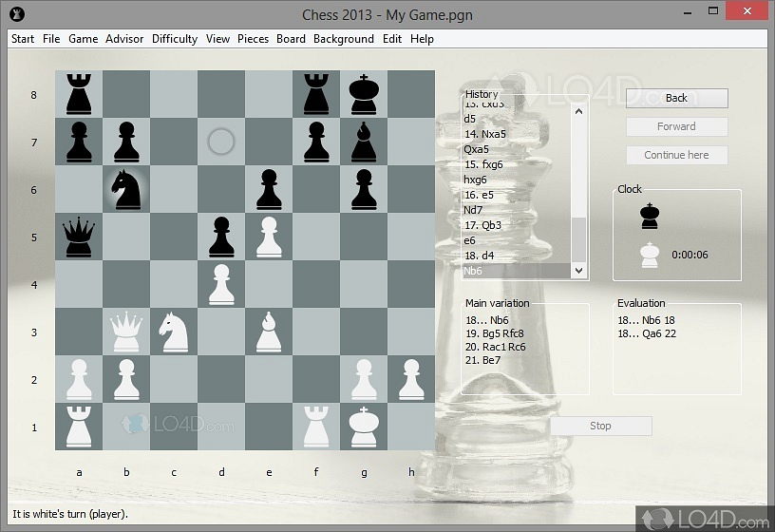Image resolution: width=775 pixels, height=532 pixels.
Task: Select the white rook on a1
Action: point(79,427)
